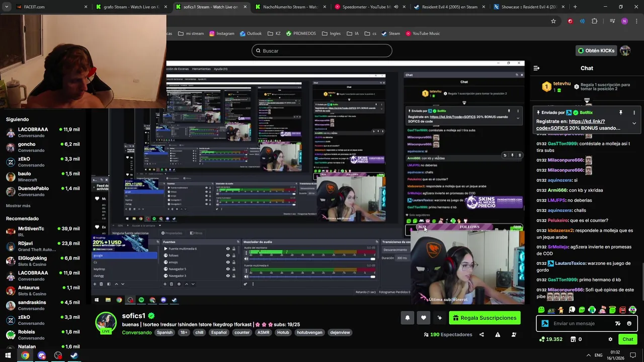Click the warning triangle report icon
The width and height of the screenshot is (644, 362).
(x=498, y=334)
